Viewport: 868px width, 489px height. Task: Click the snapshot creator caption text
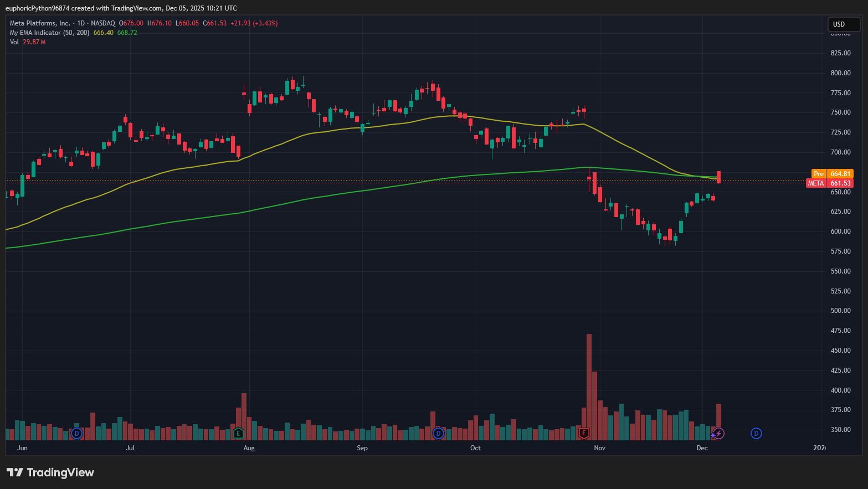121,8
